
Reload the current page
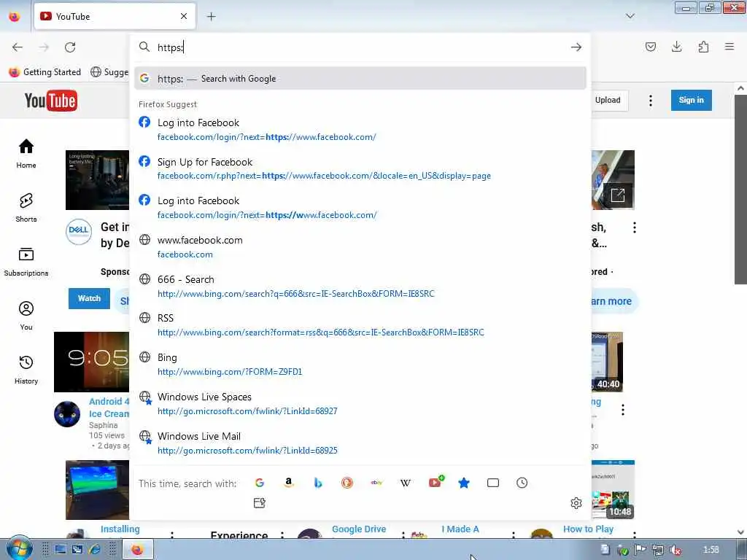[x=70, y=47]
